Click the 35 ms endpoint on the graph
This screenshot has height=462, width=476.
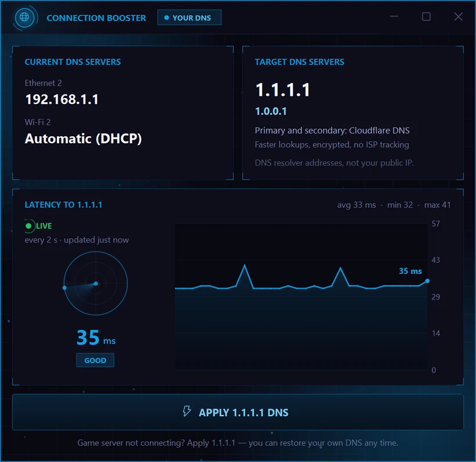(x=427, y=281)
